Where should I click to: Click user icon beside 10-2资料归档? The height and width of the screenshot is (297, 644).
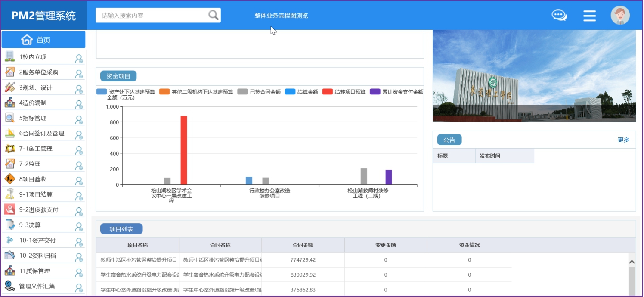79,257
